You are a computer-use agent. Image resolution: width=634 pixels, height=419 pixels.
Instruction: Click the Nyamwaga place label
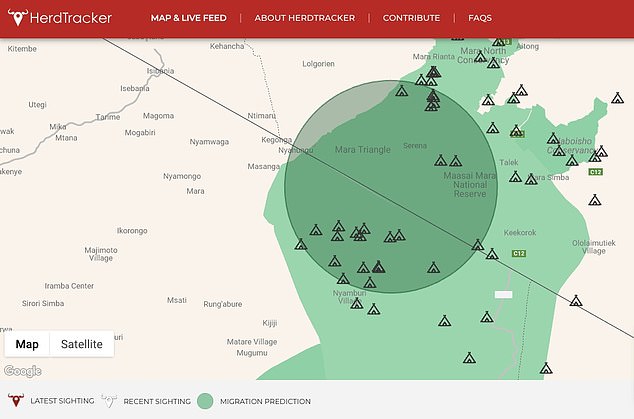point(209,142)
